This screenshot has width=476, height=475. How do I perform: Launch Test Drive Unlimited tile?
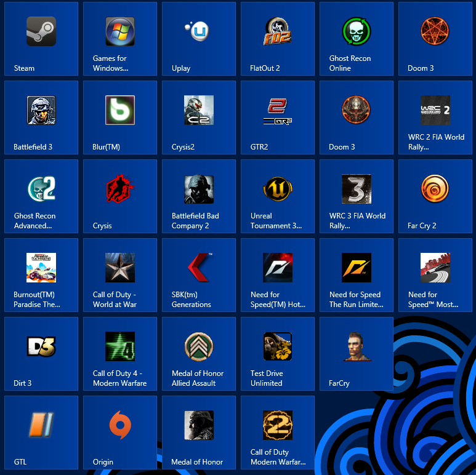278,354
